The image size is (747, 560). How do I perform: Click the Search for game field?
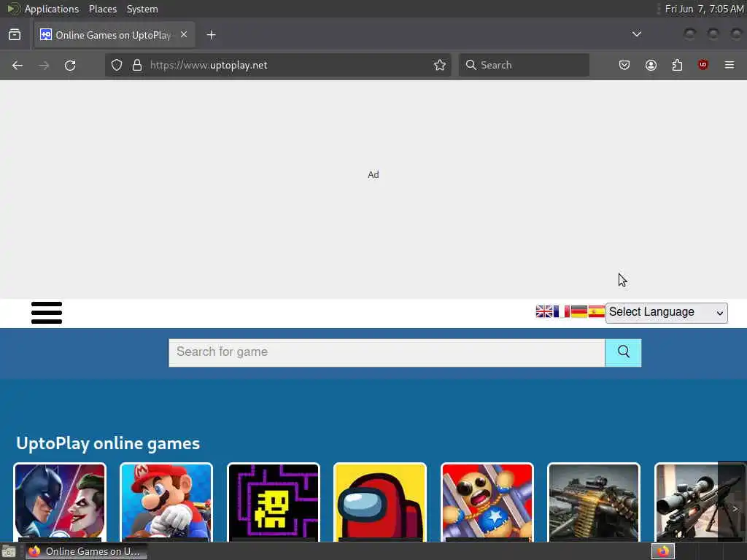[x=387, y=353]
